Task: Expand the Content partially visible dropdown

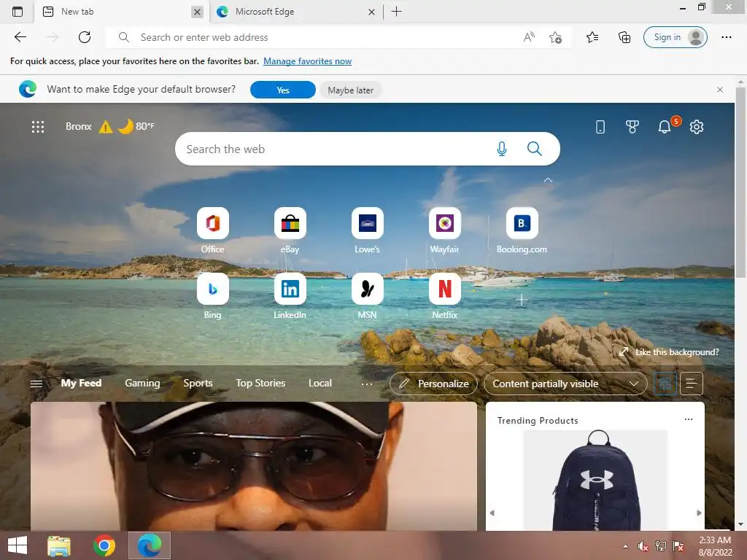Action: 565,384
